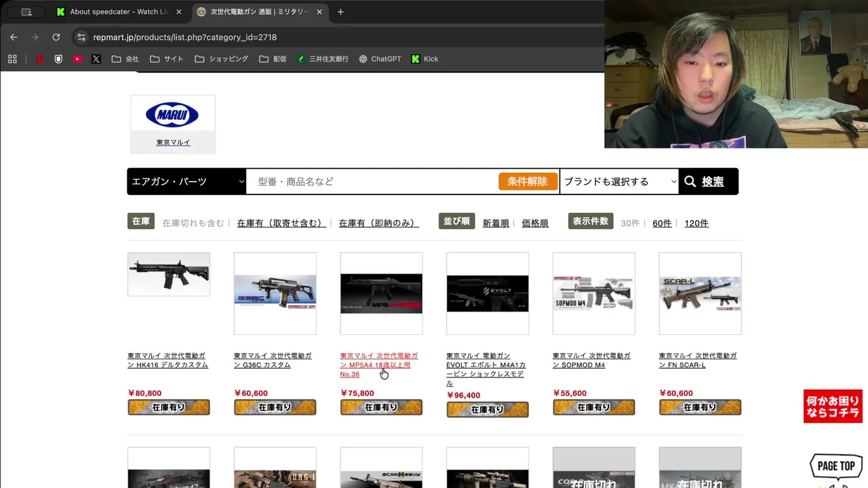Screen dimensions: 868x488
Task: Open the 配信 bookmark folder
Action: pos(273,59)
